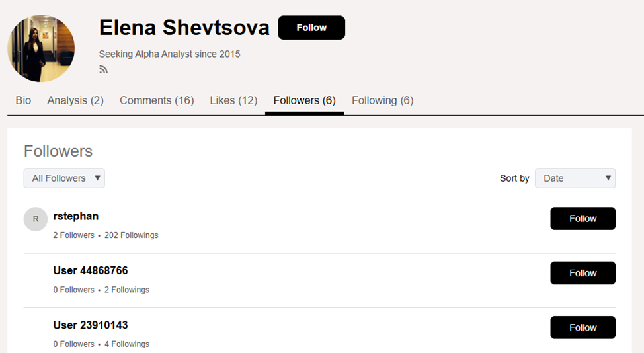The width and height of the screenshot is (644, 353).
Task: Follow the user rstephan
Action: (x=583, y=218)
